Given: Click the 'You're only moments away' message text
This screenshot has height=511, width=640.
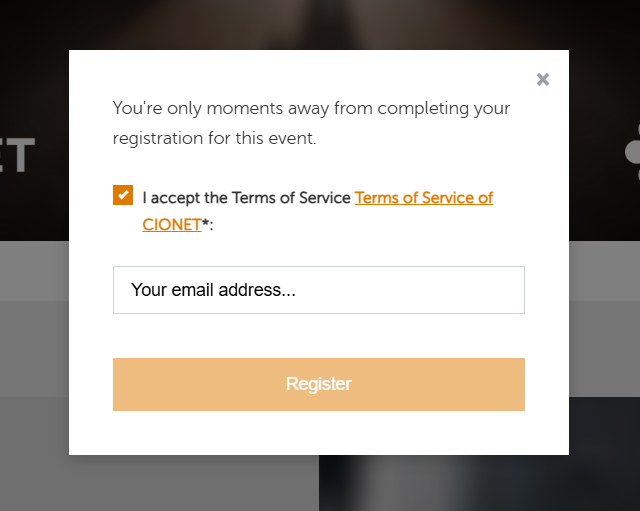Looking at the screenshot, I should point(311,108).
